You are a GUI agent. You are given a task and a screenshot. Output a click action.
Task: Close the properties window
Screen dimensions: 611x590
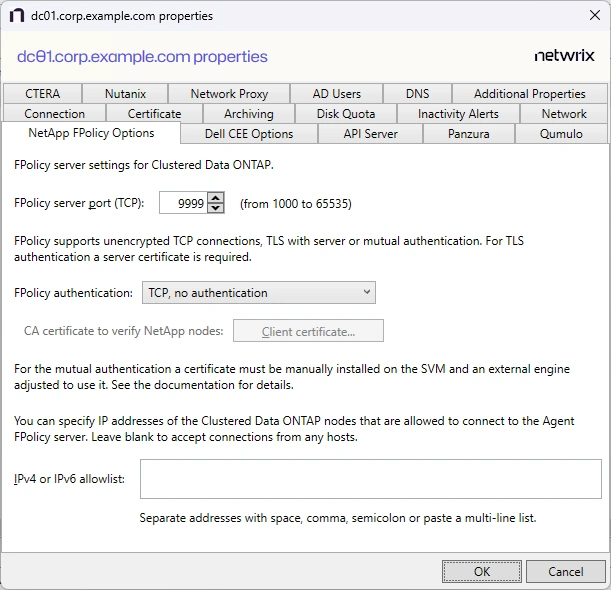click(595, 16)
